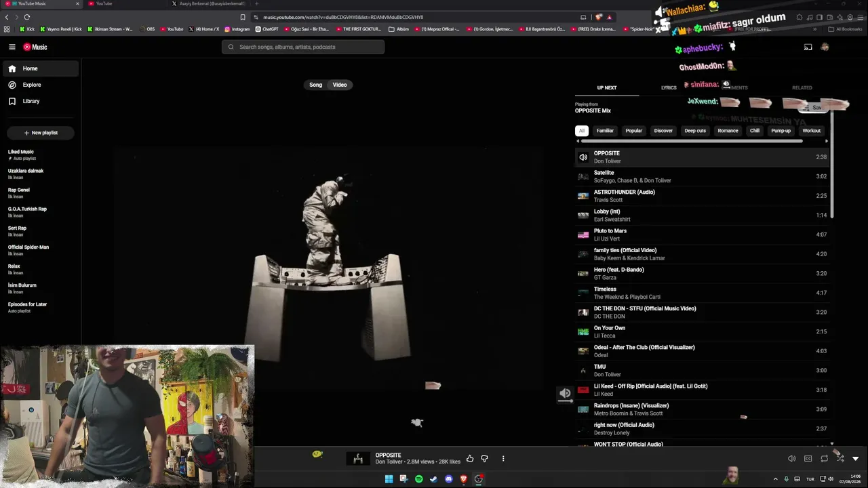The width and height of the screenshot is (868, 488).
Task: Switch to the RELATED tab
Action: coord(802,87)
